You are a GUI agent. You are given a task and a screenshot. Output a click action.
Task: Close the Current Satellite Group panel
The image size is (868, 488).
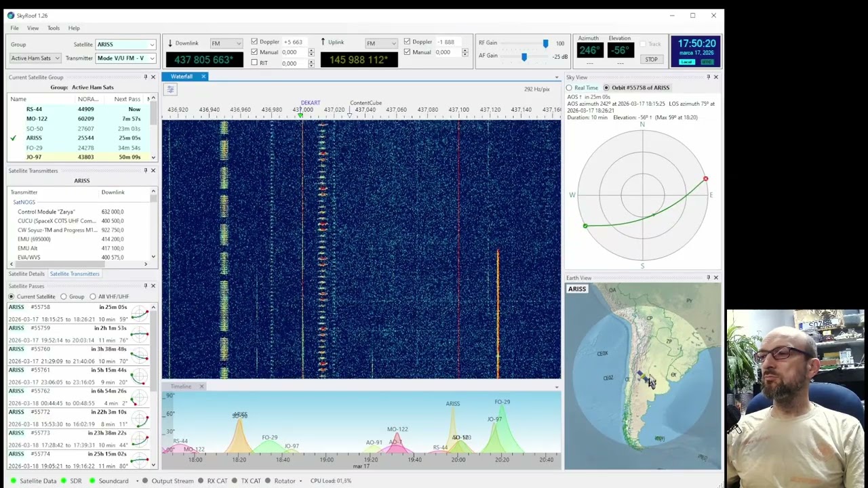[153, 77]
